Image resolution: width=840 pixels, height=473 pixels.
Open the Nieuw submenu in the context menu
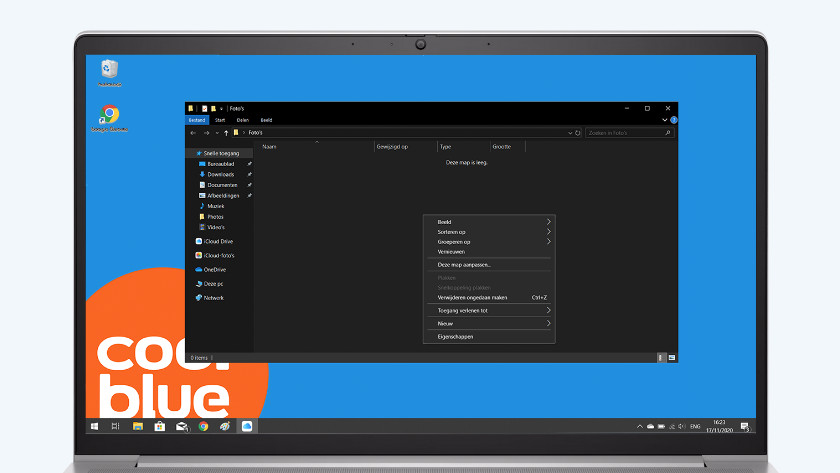pos(489,324)
